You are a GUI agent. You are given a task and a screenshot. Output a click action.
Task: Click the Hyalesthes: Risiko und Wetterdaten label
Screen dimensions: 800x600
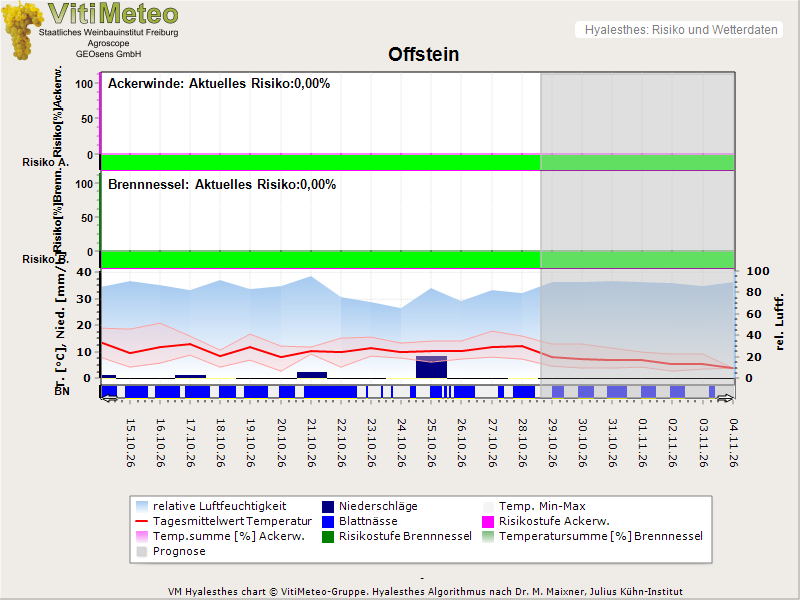[681, 30]
